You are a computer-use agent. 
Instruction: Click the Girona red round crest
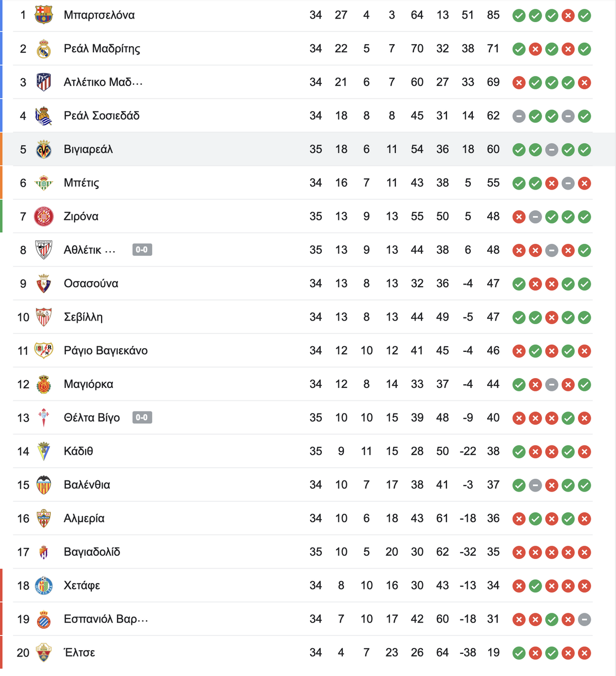coord(44,216)
